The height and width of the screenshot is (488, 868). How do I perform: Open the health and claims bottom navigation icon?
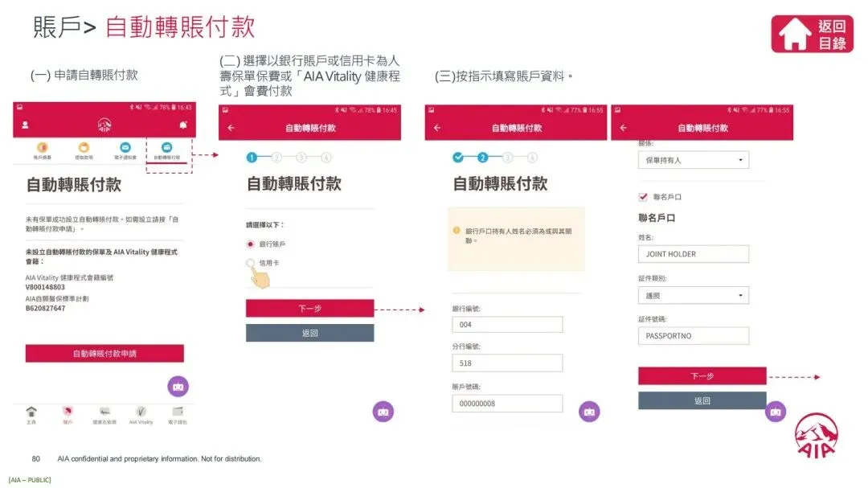coord(104,412)
